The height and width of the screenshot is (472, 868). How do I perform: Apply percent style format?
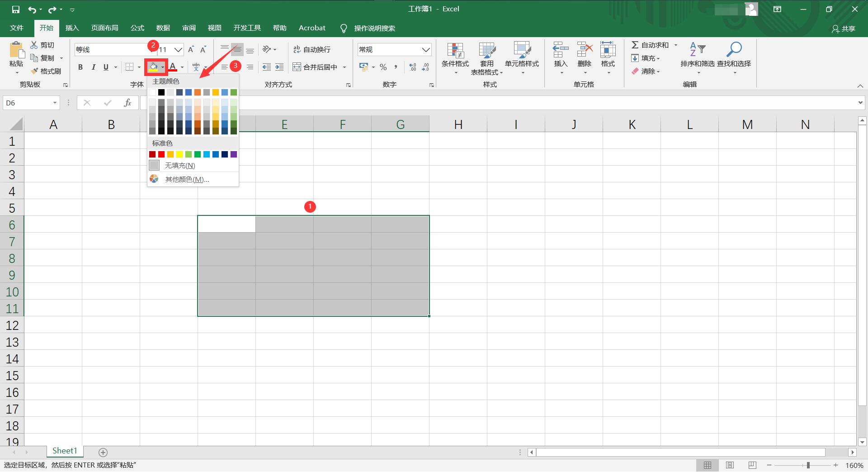[x=383, y=67]
